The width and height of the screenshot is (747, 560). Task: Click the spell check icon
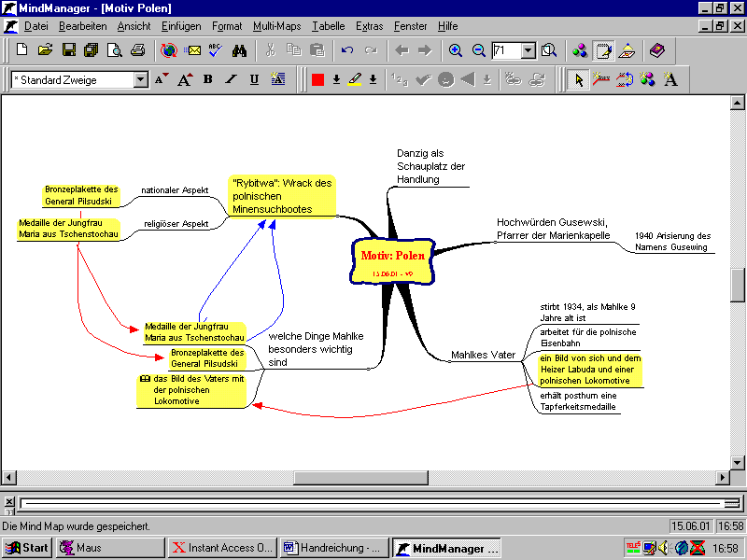[x=215, y=50]
